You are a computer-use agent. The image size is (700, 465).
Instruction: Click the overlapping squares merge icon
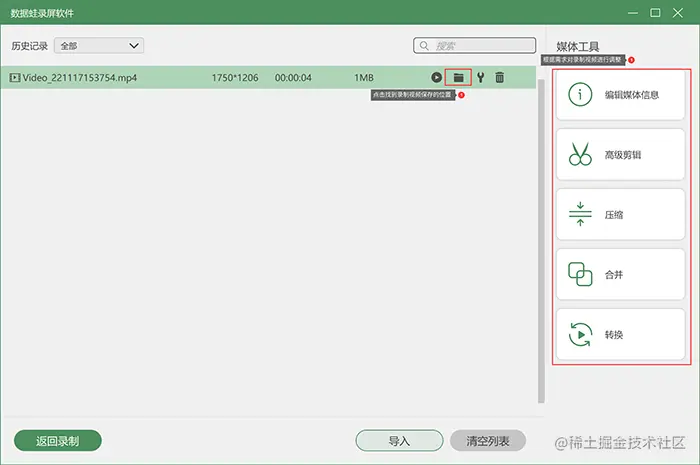(x=580, y=274)
